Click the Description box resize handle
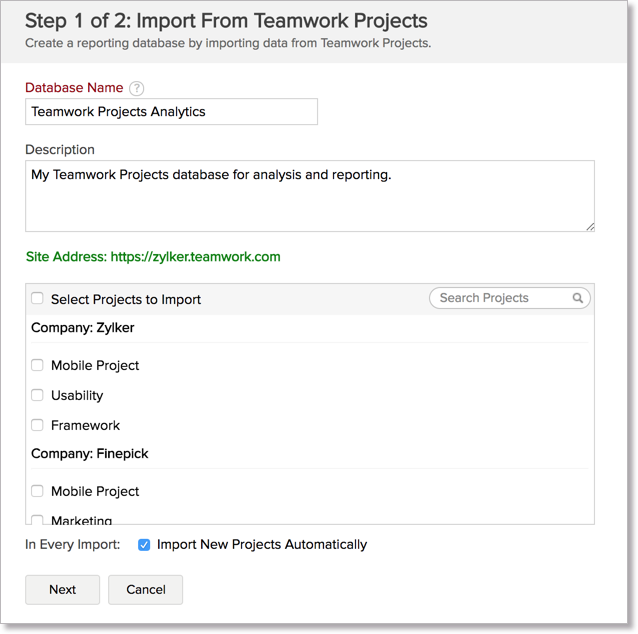Screen dimensions: 638x634 click(590, 227)
